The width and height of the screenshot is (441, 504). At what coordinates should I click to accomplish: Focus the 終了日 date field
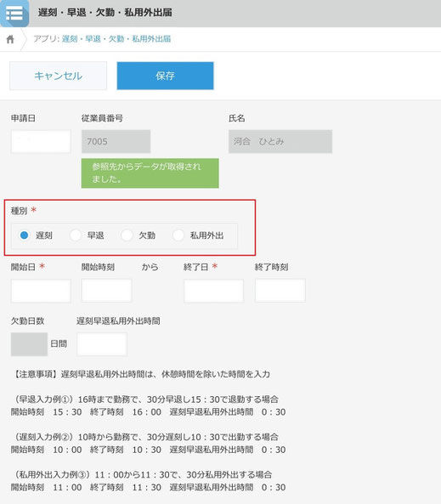pyautogui.click(x=214, y=291)
